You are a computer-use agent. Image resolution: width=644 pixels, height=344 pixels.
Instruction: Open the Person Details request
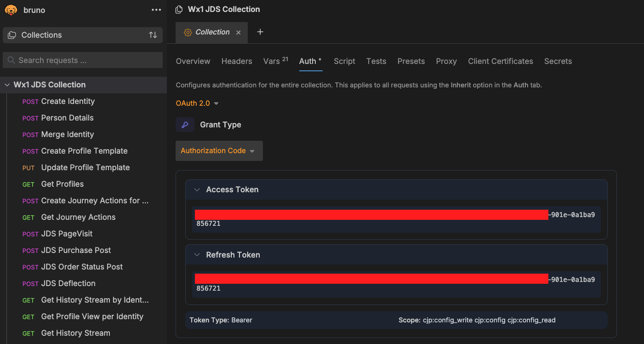83,118
